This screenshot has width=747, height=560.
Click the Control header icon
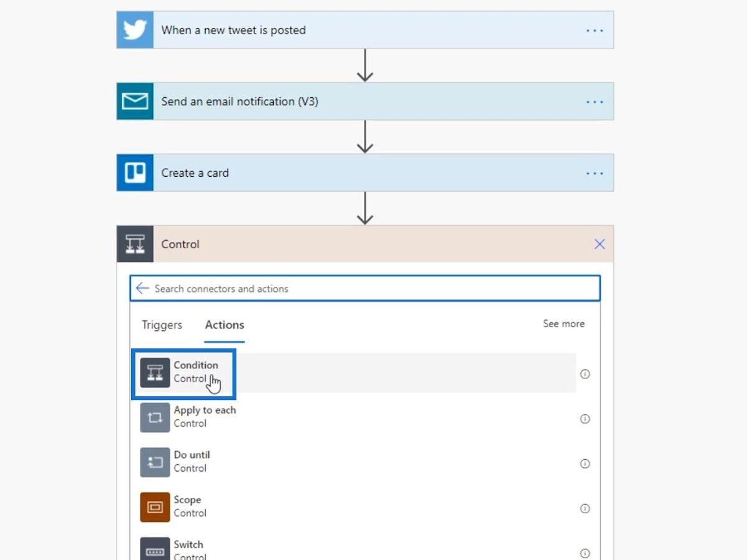point(135,244)
